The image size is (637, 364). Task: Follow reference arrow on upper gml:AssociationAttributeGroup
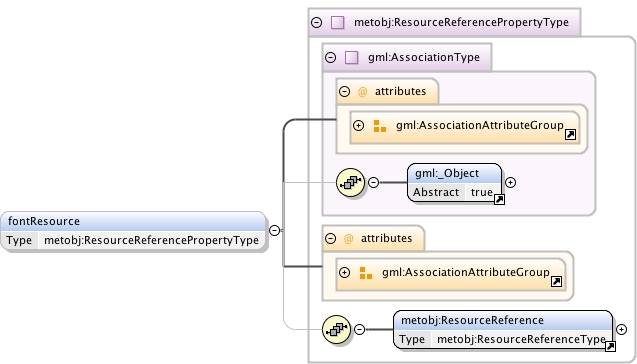point(570,134)
